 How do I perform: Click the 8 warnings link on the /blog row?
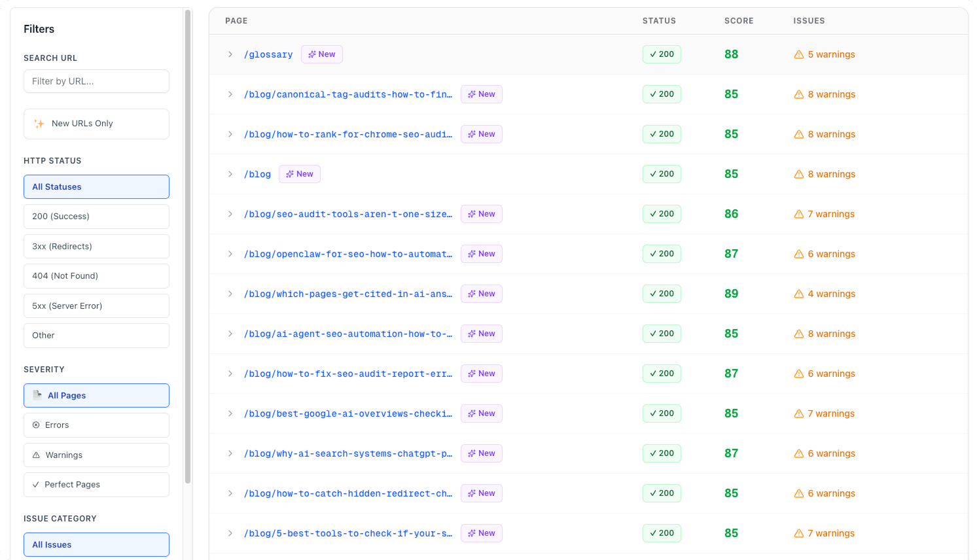(832, 174)
